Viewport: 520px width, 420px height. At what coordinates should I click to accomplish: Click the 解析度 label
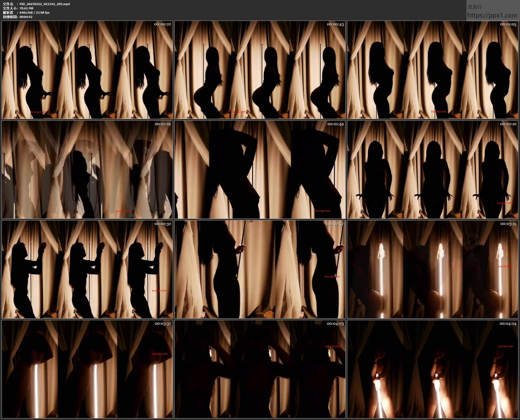(8, 13)
